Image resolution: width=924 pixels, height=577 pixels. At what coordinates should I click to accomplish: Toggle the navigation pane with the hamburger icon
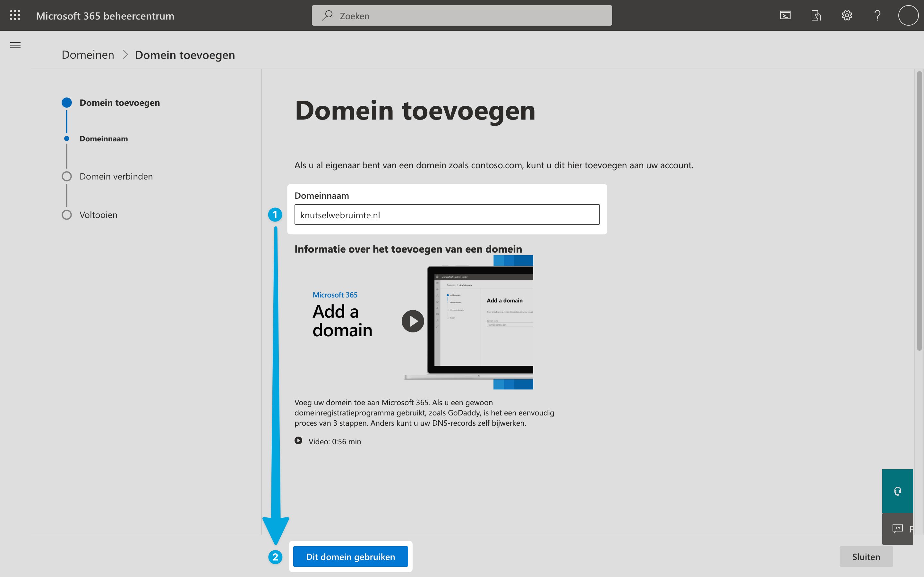15,45
